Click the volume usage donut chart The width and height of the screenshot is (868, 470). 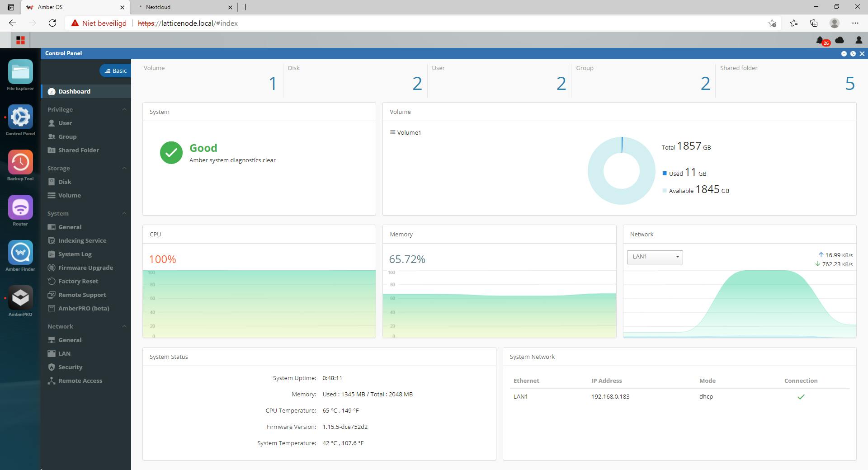[x=621, y=171]
